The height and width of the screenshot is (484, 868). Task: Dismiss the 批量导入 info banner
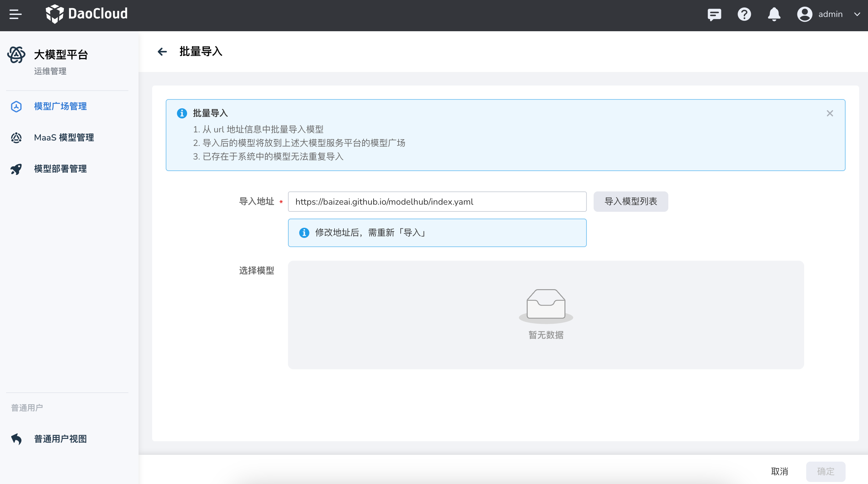(830, 113)
